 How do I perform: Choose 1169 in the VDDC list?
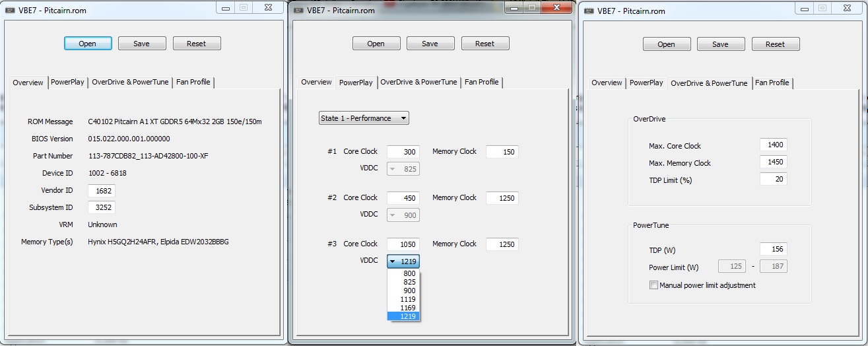coord(403,308)
